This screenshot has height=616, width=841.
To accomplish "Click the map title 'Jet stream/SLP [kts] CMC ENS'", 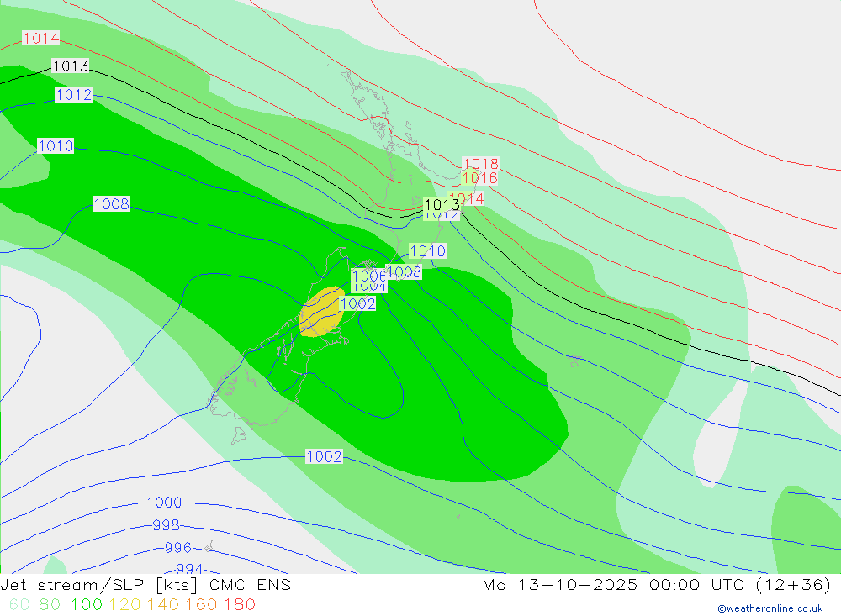I will click(x=145, y=584).
